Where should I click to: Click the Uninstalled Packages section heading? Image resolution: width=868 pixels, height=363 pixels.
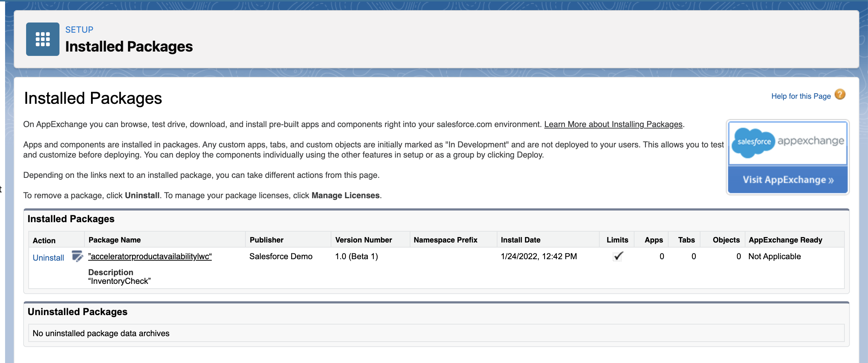(x=78, y=312)
